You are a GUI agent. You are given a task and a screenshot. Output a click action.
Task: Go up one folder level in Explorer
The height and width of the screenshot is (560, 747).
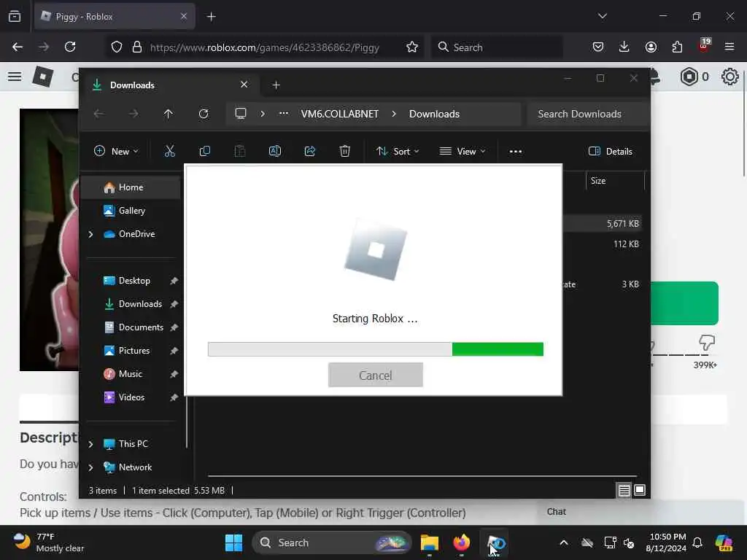tap(169, 114)
